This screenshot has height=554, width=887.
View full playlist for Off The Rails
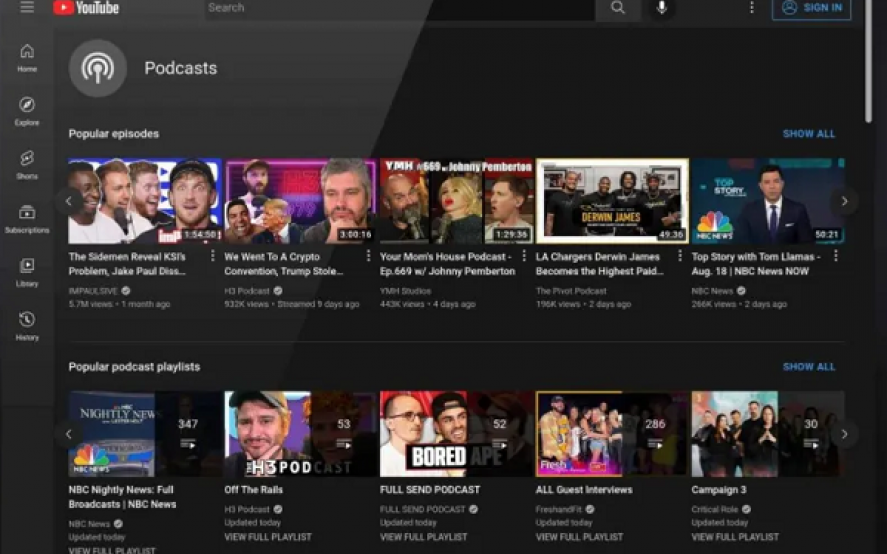pyautogui.click(x=267, y=537)
